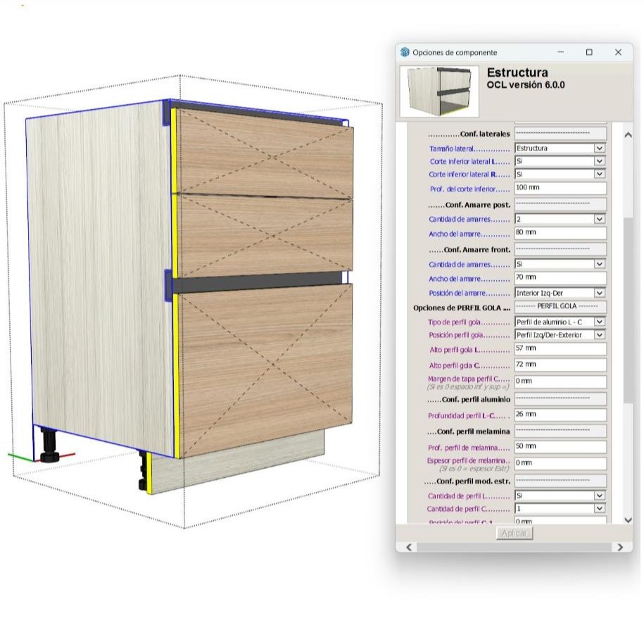
Task: Select the Alto perfil gola L value field
Action: [560, 350]
